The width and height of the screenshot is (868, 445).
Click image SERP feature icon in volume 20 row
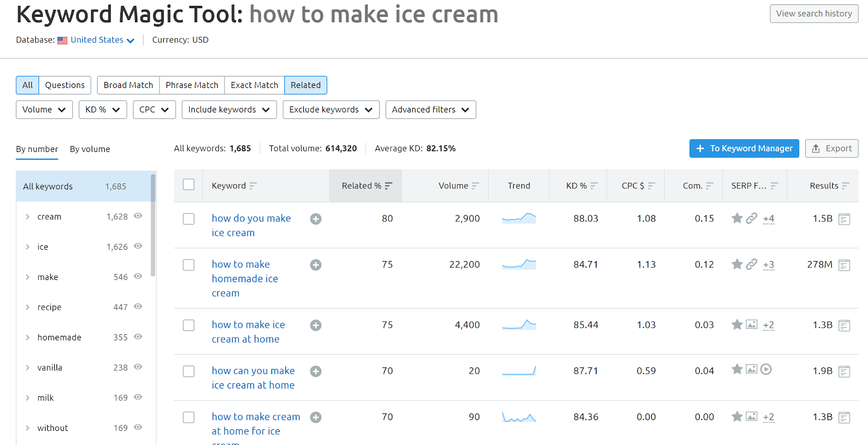click(x=751, y=370)
